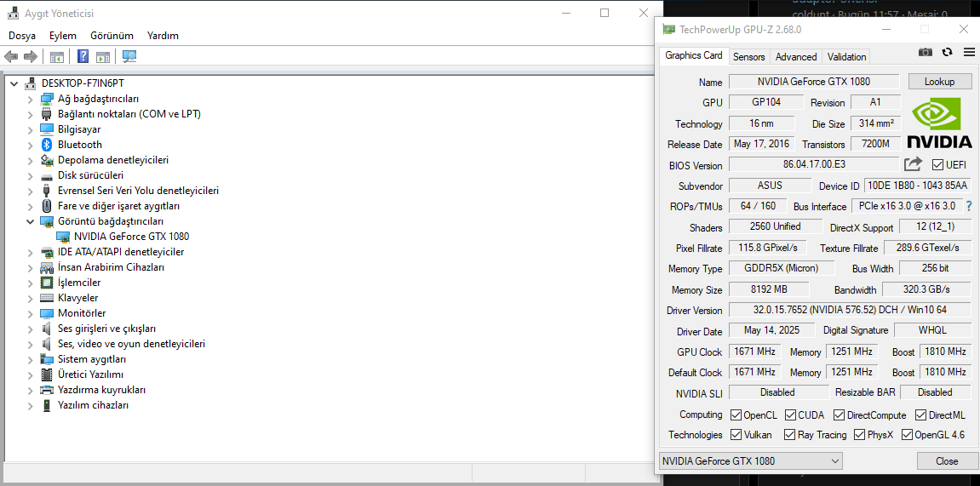Screen dimensions: 980x486
Task: Click the GPU-Z refresh icon
Action: click(x=947, y=53)
